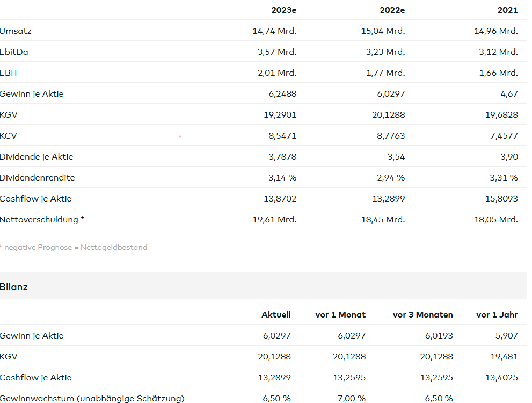Click the Nettoverschuldung row label
532x403 pixels.
tap(42, 220)
